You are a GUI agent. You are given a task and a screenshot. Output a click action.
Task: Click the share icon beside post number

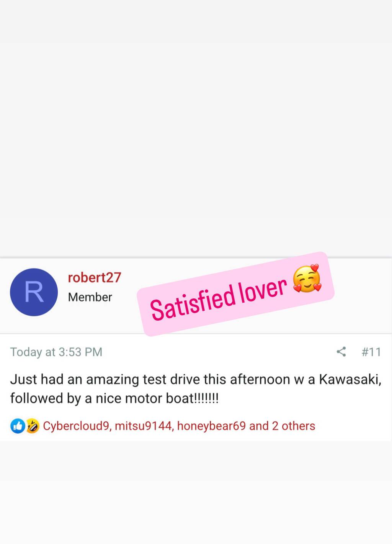coord(341,352)
